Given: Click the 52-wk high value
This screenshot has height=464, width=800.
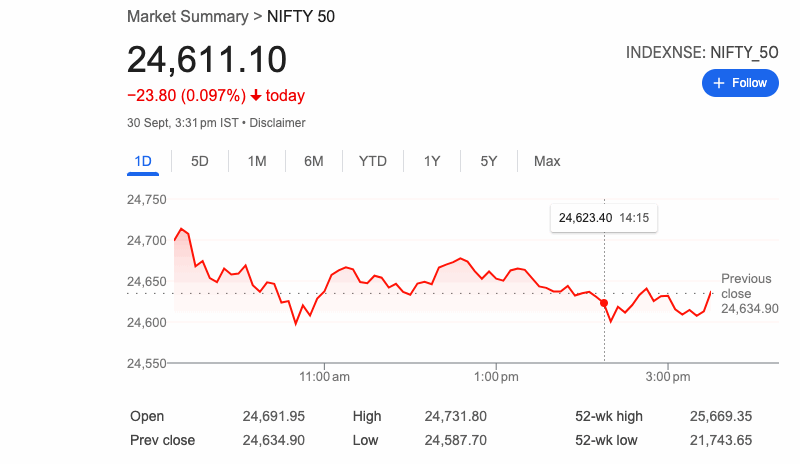Looking at the screenshot, I should click(721, 416).
